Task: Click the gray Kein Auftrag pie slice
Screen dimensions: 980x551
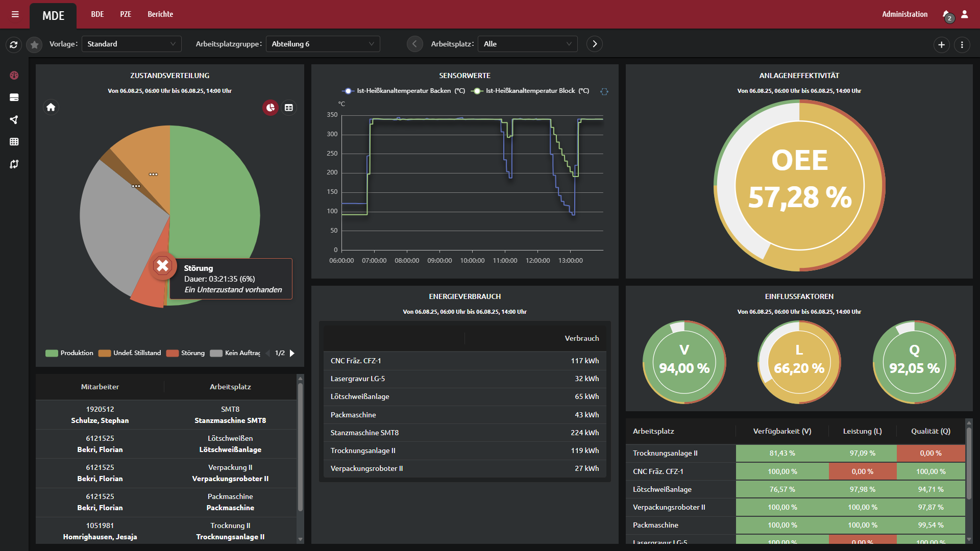Action: pyautogui.click(x=117, y=224)
